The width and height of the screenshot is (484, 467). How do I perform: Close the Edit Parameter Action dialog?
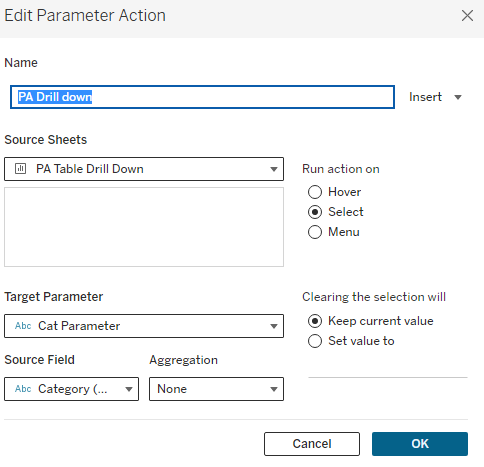[467, 15]
